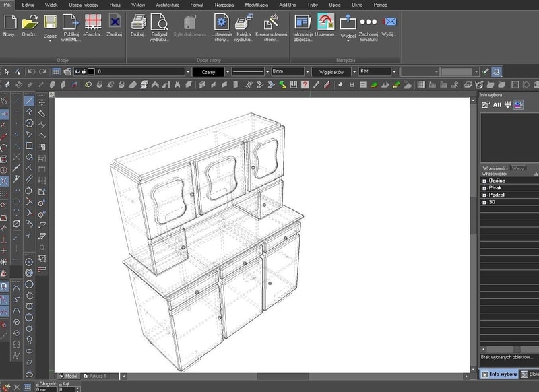This screenshot has width=539, height=392.
Task: Switch to the Arkusz 1 sheet tab
Action: coord(95,376)
